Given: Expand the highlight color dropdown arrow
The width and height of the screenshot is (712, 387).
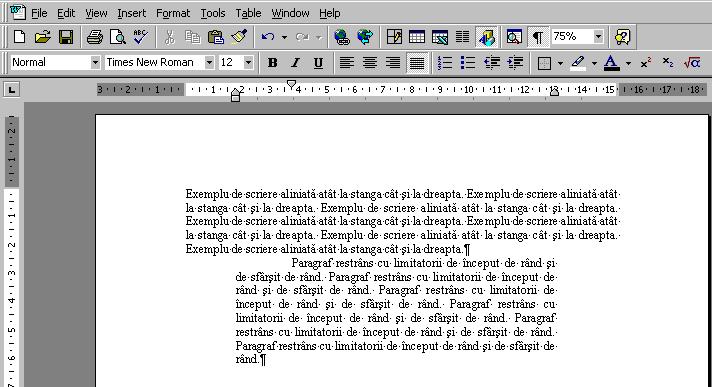Looking at the screenshot, I should pos(594,63).
